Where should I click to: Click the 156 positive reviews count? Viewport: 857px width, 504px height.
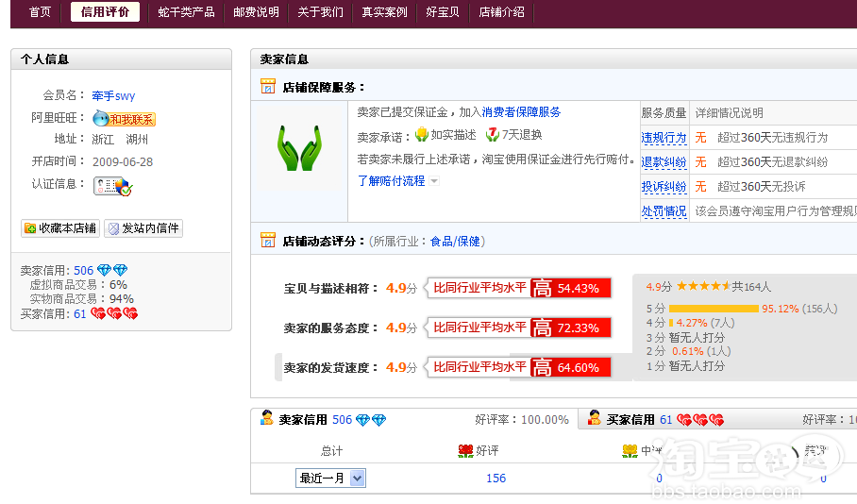click(496, 479)
